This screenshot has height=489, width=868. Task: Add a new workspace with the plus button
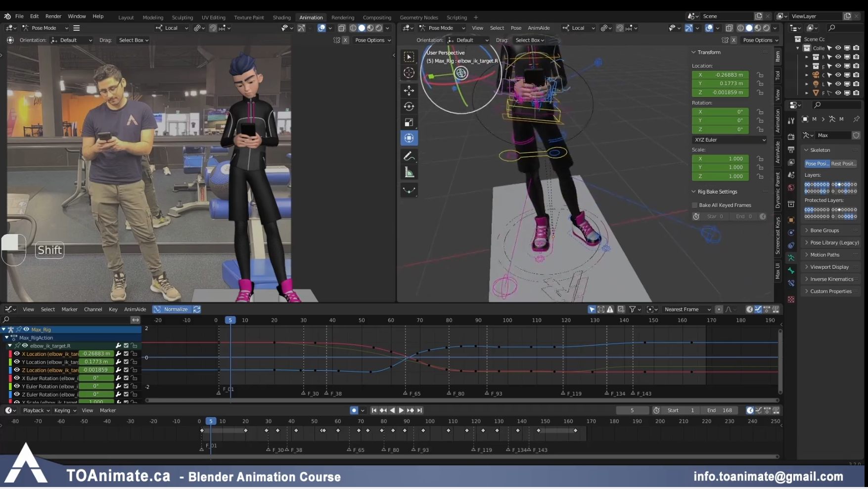(476, 17)
